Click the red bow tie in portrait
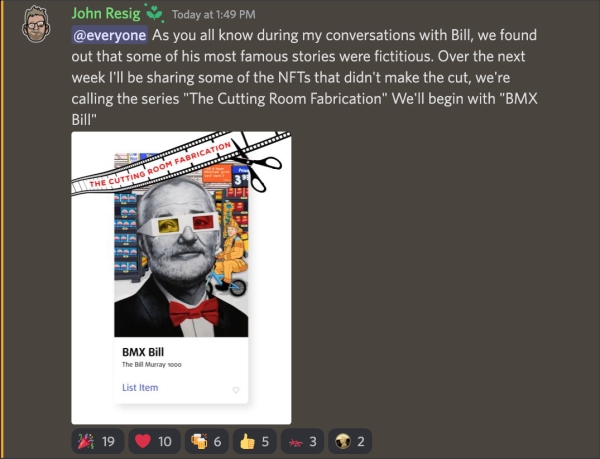Image resolution: width=600 pixels, height=459 pixels. (x=194, y=311)
